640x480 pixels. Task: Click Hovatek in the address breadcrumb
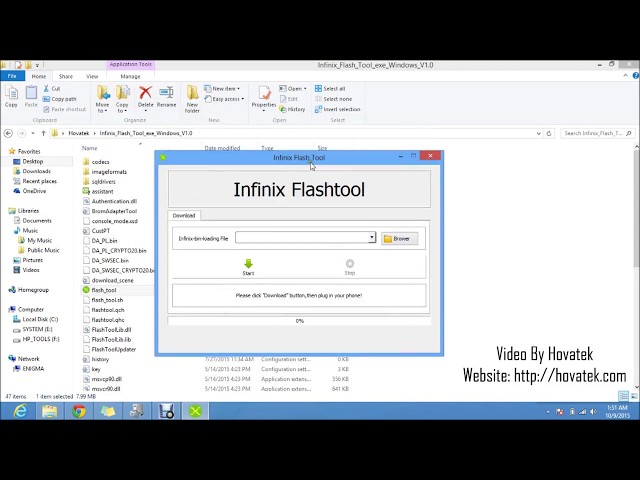pyautogui.click(x=78, y=133)
